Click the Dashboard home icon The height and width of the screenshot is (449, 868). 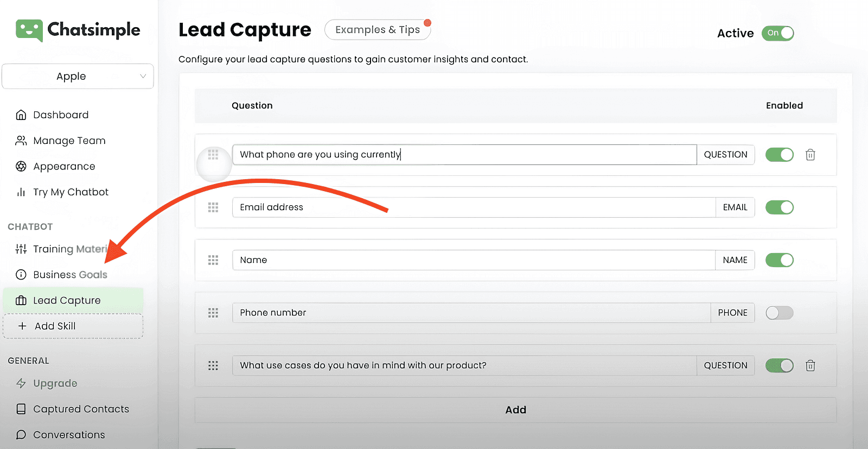click(21, 115)
